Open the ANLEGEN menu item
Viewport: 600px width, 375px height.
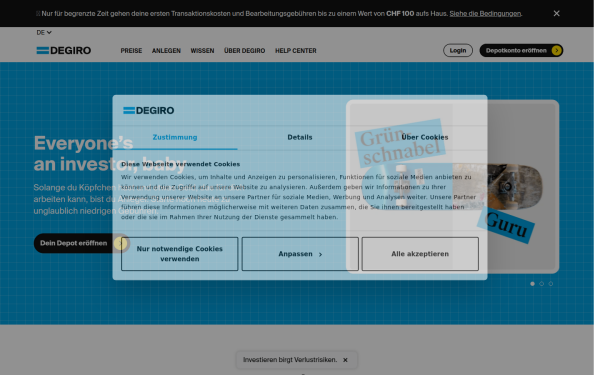pos(166,51)
